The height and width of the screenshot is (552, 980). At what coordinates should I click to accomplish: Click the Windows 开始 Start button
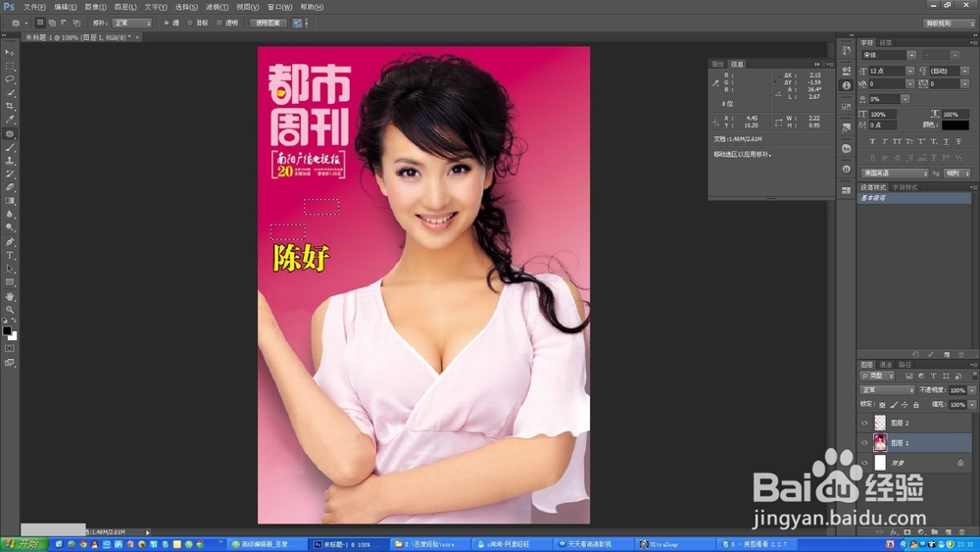24,544
